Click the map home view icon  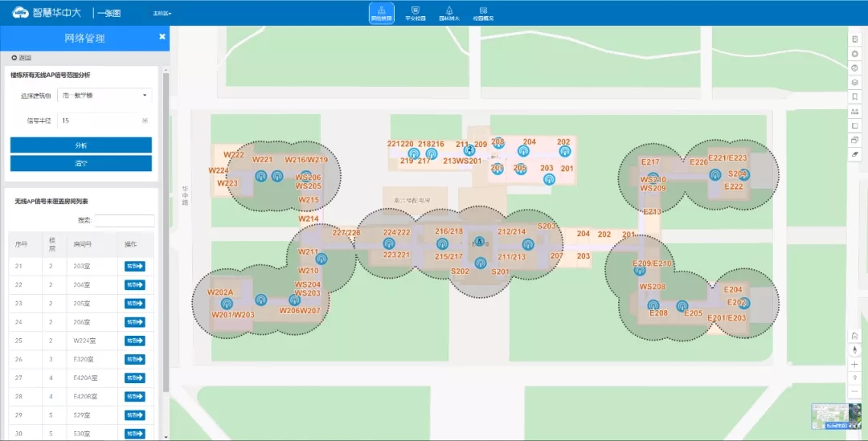tap(854, 336)
